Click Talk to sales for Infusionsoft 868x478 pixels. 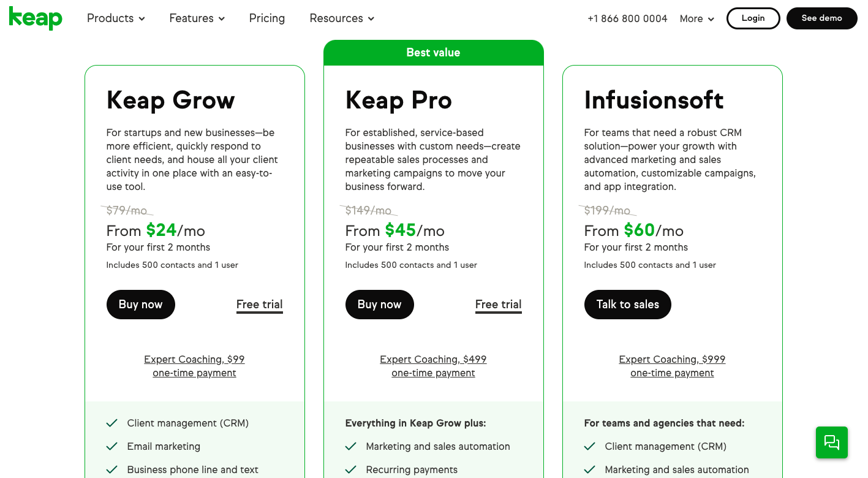627,305
